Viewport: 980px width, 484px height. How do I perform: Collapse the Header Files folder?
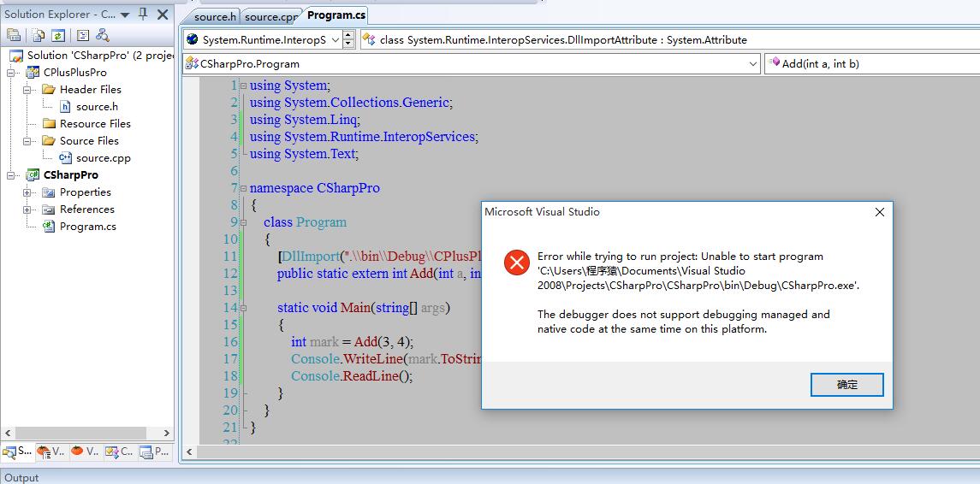[x=27, y=89]
